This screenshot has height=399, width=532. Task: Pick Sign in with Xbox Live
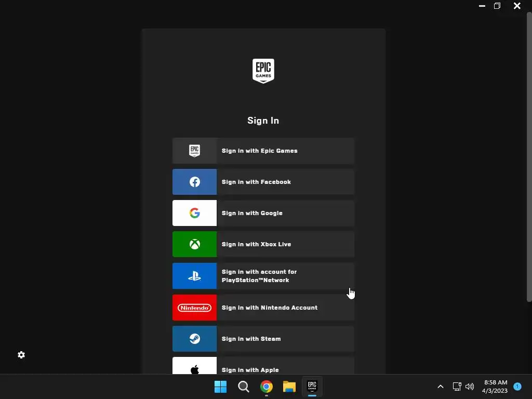(263, 244)
